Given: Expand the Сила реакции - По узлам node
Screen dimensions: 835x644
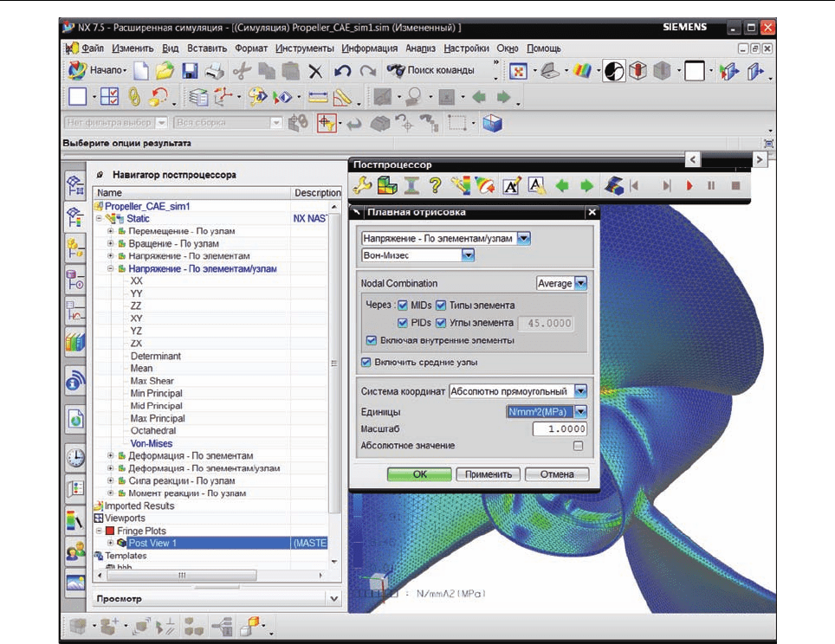Looking at the screenshot, I should point(110,480).
